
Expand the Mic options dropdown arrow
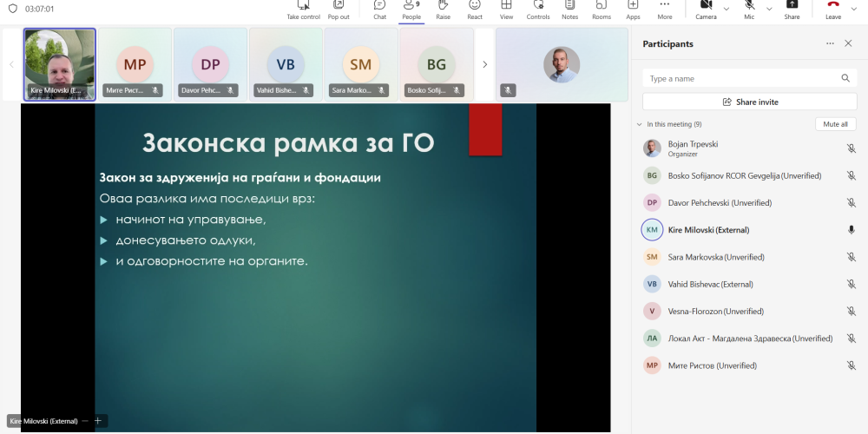coord(769,8)
